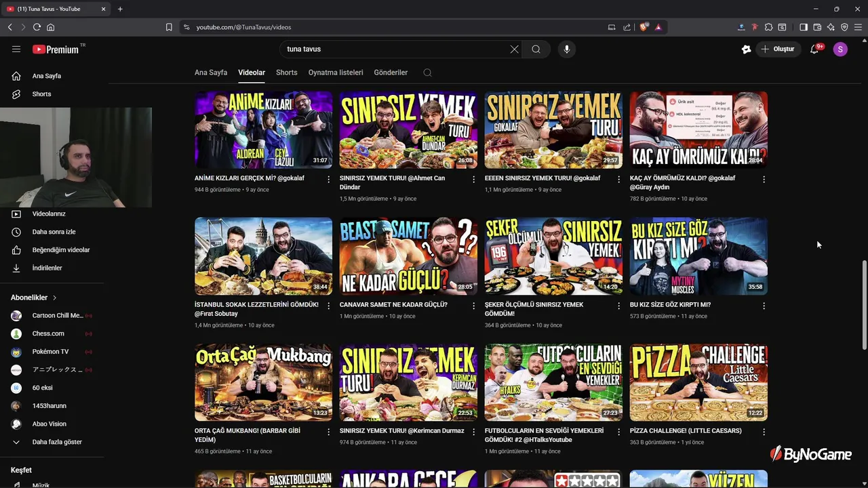Start voice search with microphone icon

[567, 49]
